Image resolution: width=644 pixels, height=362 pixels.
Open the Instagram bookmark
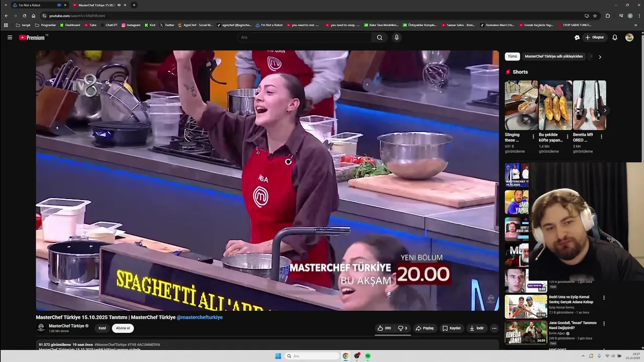pyautogui.click(x=131, y=25)
